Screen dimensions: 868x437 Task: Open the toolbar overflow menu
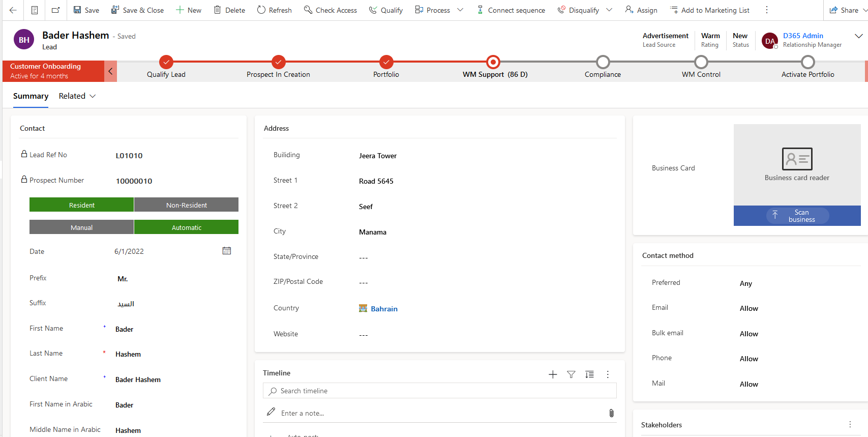point(767,10)
